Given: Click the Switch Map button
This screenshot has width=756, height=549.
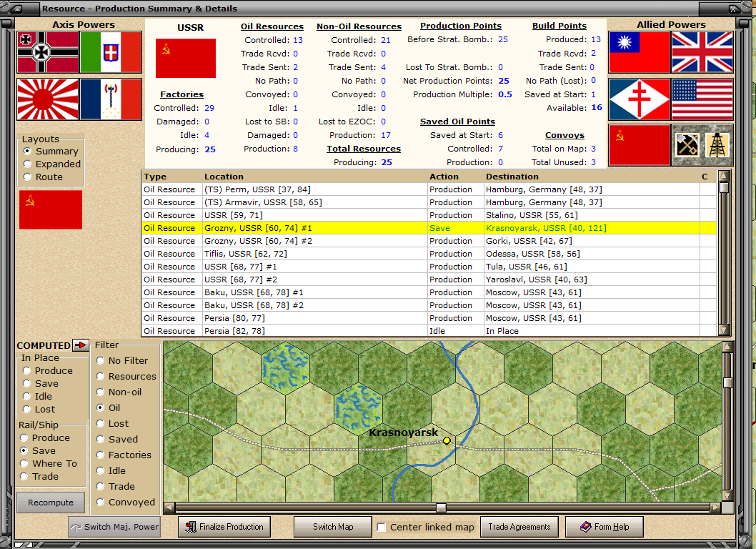Looking at the screenshot, I should click(333, 527).
